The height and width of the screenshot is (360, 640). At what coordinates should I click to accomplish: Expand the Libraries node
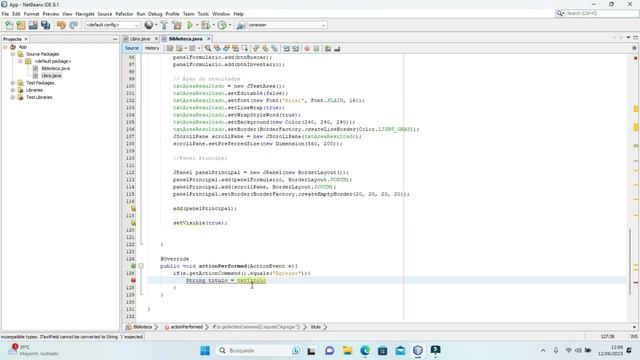coord(13,90)
